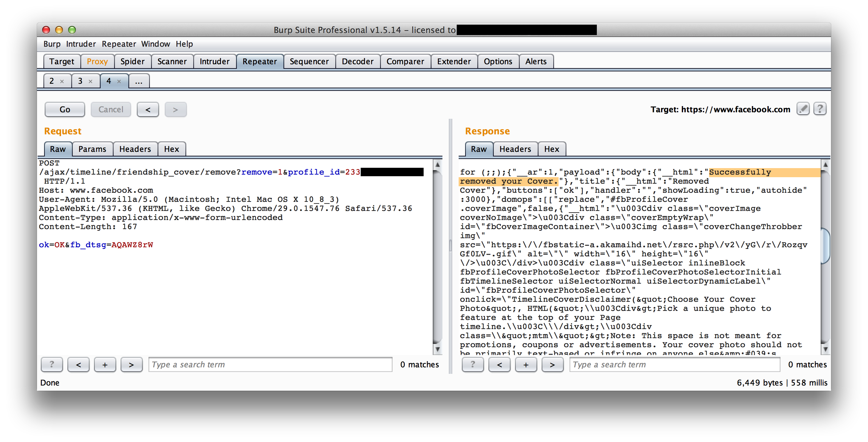
Task: Click response pane scrollbar down arrow
Action: (x=825, y=349)
